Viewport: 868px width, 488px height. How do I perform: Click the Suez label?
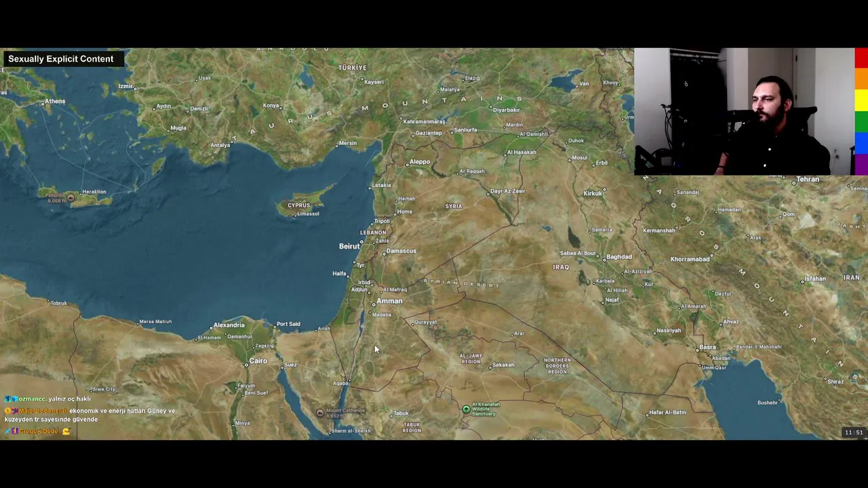coord(291,365)
